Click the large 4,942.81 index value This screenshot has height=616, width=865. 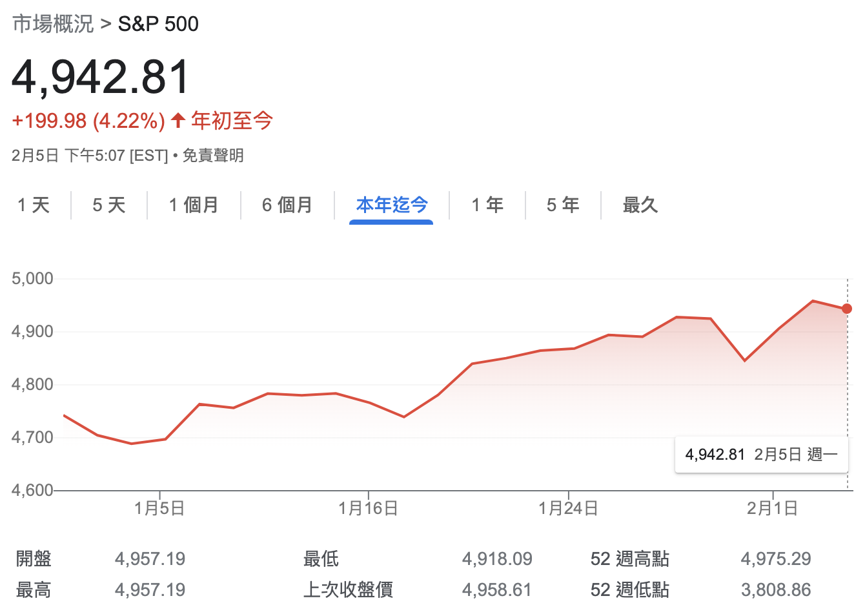(101, 77)
